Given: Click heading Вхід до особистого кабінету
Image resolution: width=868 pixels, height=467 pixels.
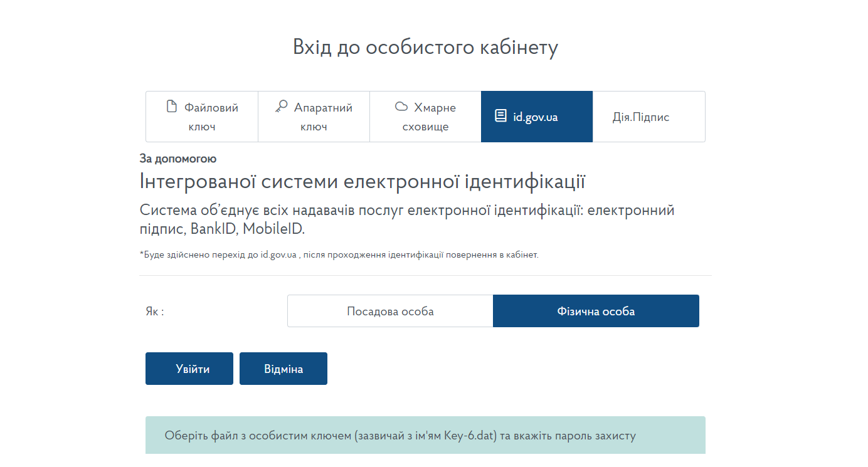Looking at the screenshot, I should pyautogui.click(x=425, y=48).
